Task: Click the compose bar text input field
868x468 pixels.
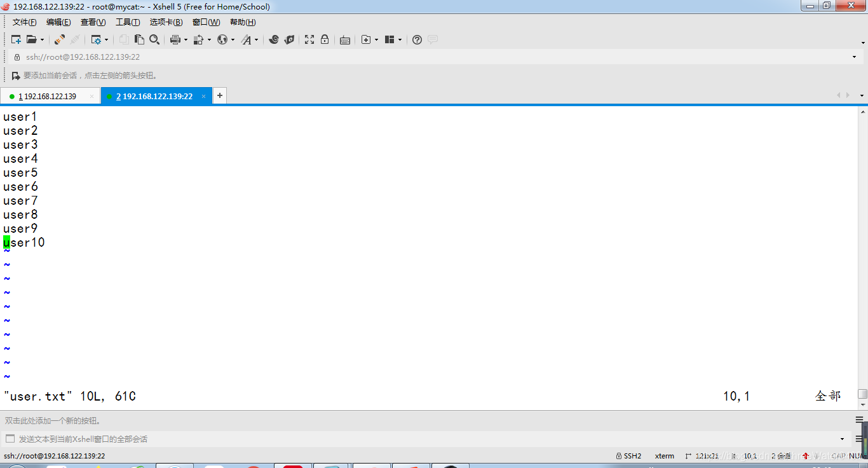Action: [x=426, y=439]
